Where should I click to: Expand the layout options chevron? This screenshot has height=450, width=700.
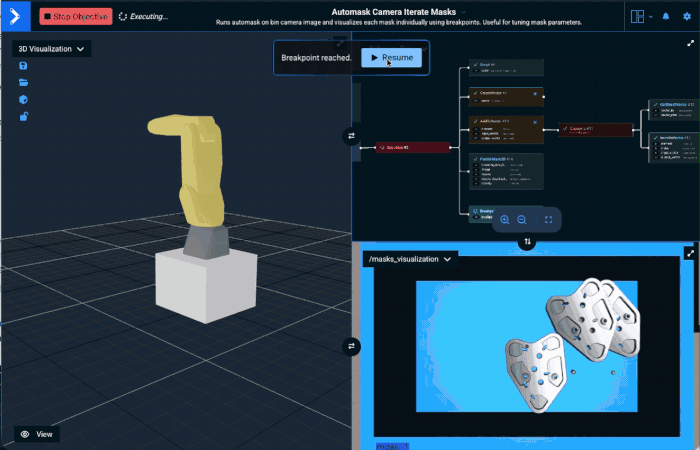[651, 17]
